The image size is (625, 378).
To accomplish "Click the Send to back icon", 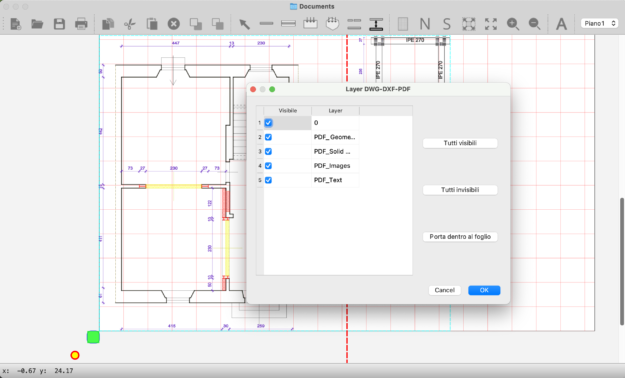I will click(218, 24).
